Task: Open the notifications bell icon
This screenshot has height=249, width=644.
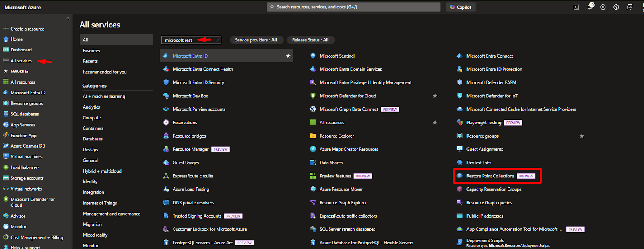Action: click(x=590, y=7)
